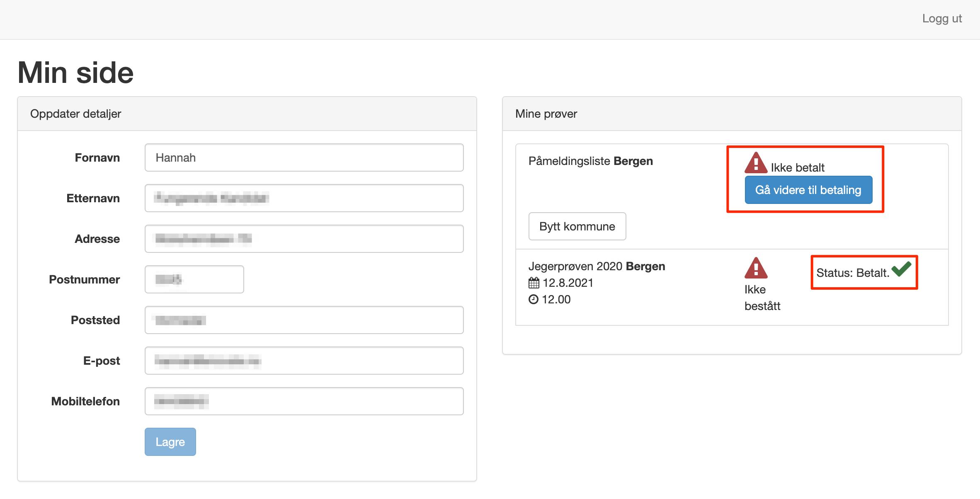The width and height of the screenshot is (980, 499).
Task: Select the Adresse text field
Action: tap(304, 239)
